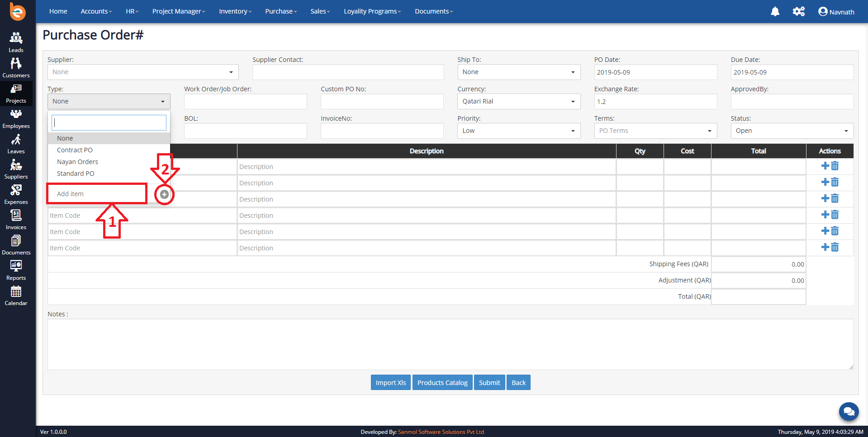Expand the Documents top menu

(434, 11)
